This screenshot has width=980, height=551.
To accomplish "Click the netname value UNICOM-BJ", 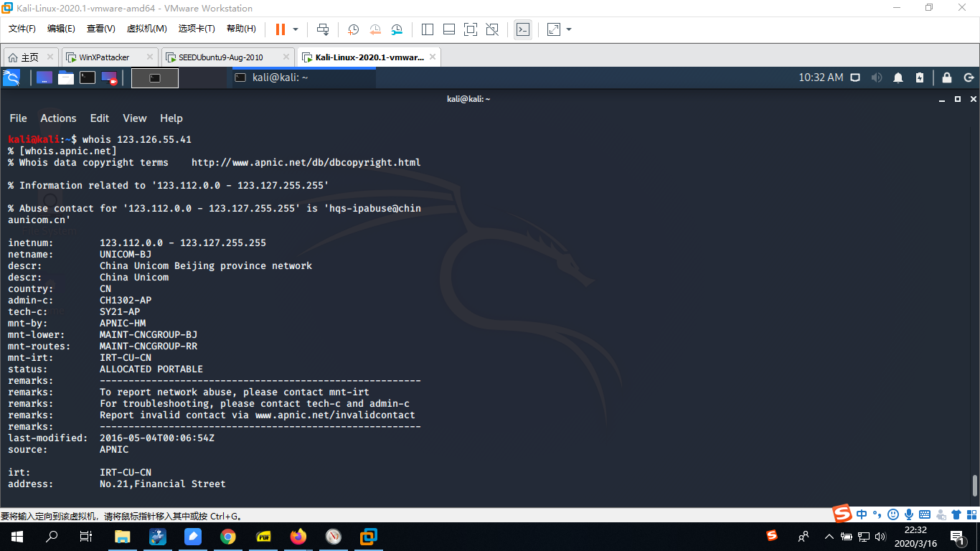I will click(x=126, y=254).
